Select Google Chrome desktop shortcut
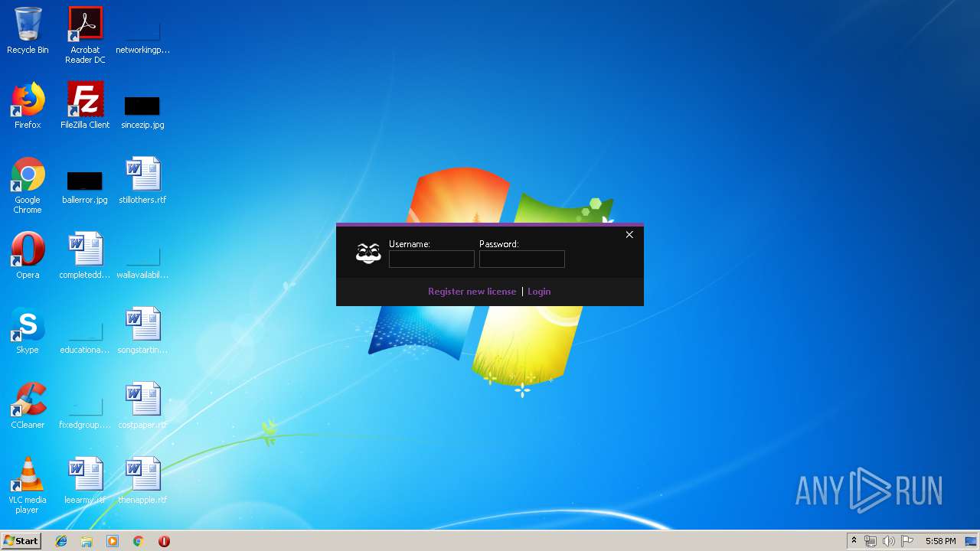 [28, 185]
